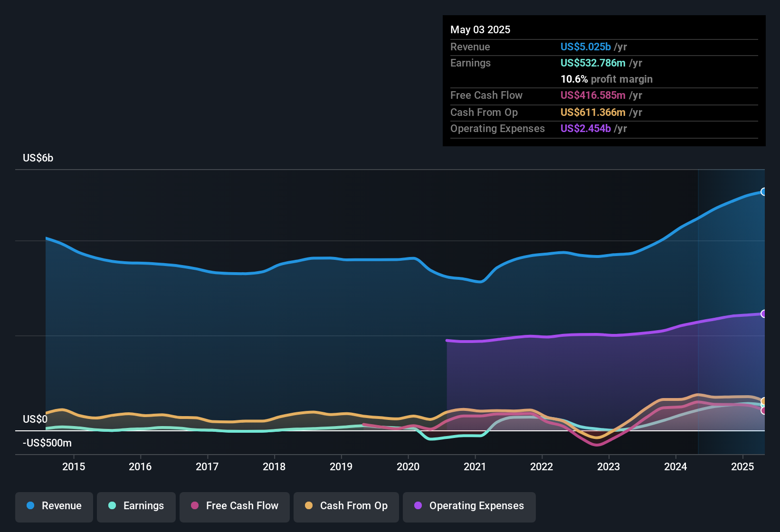Click the 2025 x-axis label
This screenshot has height=532, width=780.
tap(742, 467)
